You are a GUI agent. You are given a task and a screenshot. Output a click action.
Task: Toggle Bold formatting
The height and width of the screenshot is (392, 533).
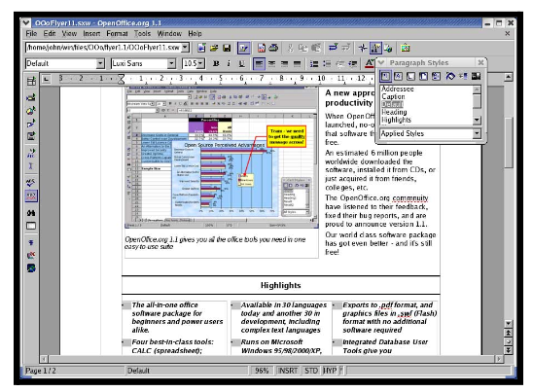pos(216,63)
